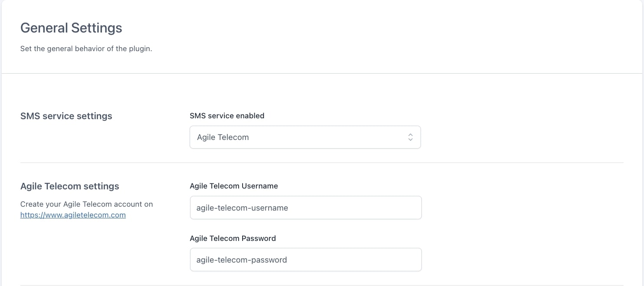Click the 'General Settings' page heading
644x286 pixels.
point(71,28)
